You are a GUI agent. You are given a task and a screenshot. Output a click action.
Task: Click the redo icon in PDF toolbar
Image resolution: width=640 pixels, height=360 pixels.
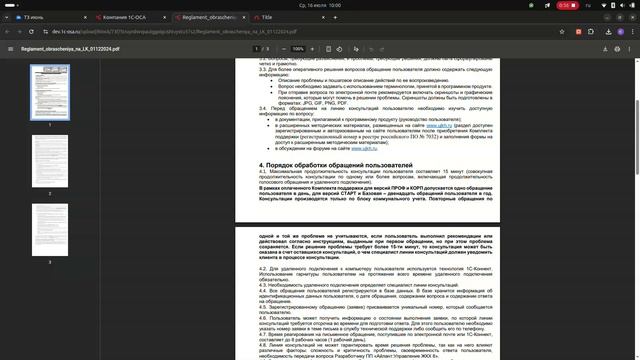pyautogui.click(x=382, y=49)
